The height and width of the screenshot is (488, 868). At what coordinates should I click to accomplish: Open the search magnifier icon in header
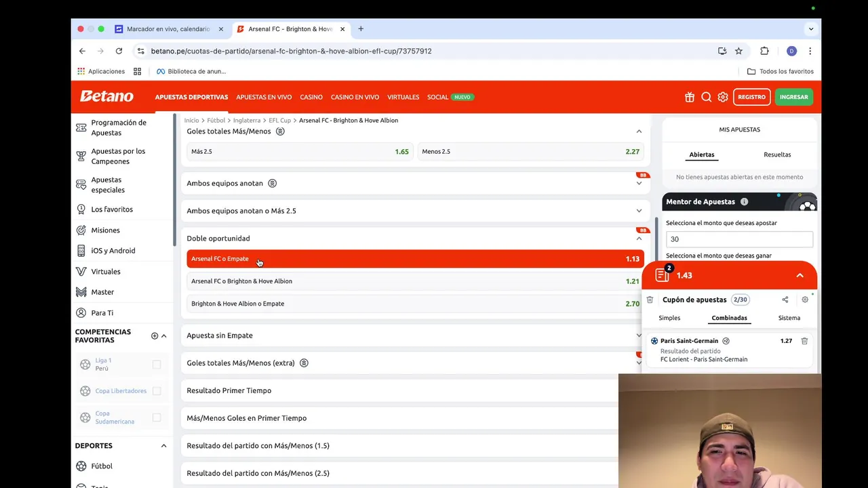click(x=706, y=97)
